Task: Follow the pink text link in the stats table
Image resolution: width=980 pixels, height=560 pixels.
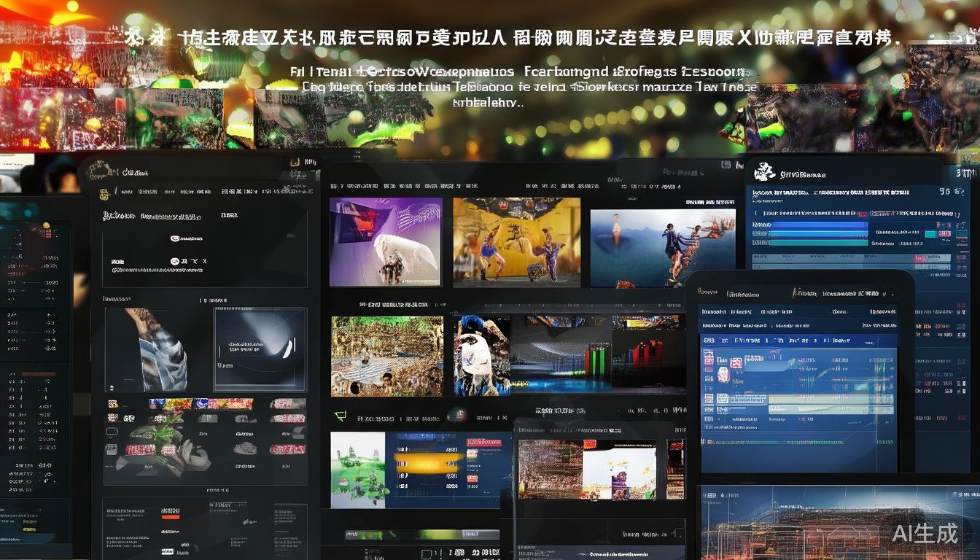Action: (862, 214)
